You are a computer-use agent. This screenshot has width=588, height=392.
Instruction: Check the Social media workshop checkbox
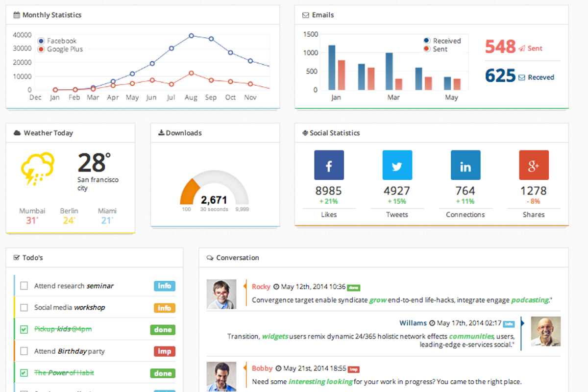24,308
